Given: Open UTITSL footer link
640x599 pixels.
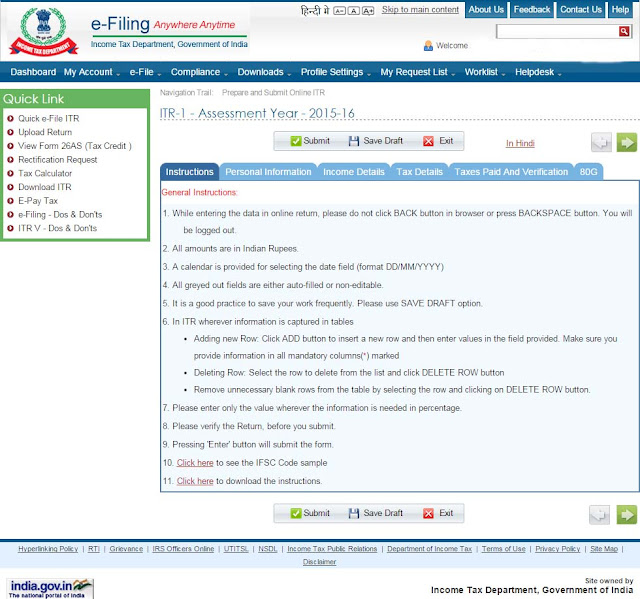Looking at the screenshot, I should (x=236, y=549).
